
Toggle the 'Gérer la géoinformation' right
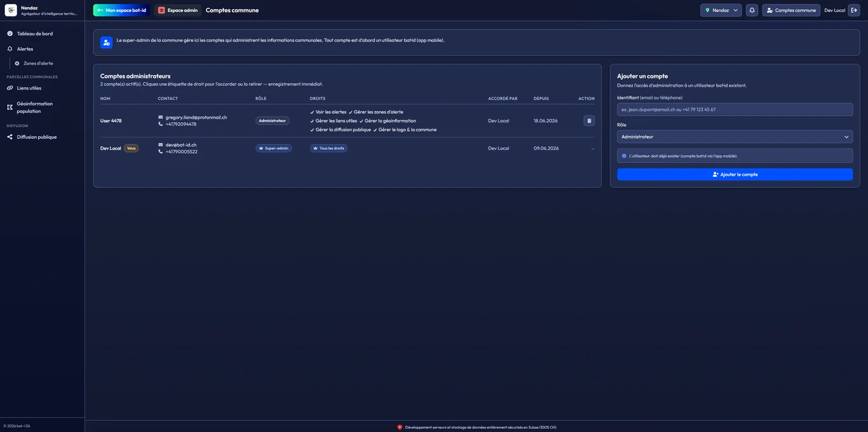click(x=388, y=121)
